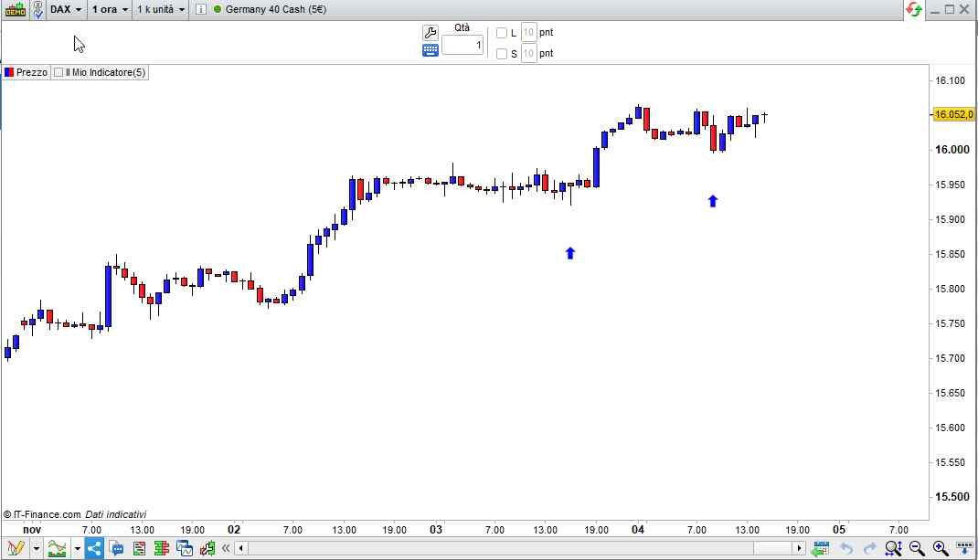Click the Prezzo blue-red color swatch

[x=9, y=72]
